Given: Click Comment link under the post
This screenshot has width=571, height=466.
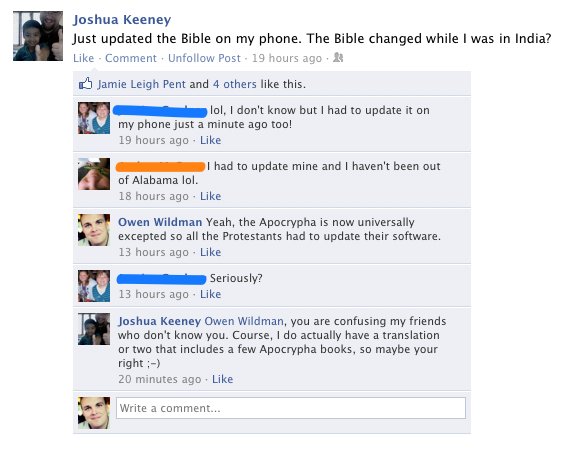Looking at the screenshot, I should pos(131,58).
